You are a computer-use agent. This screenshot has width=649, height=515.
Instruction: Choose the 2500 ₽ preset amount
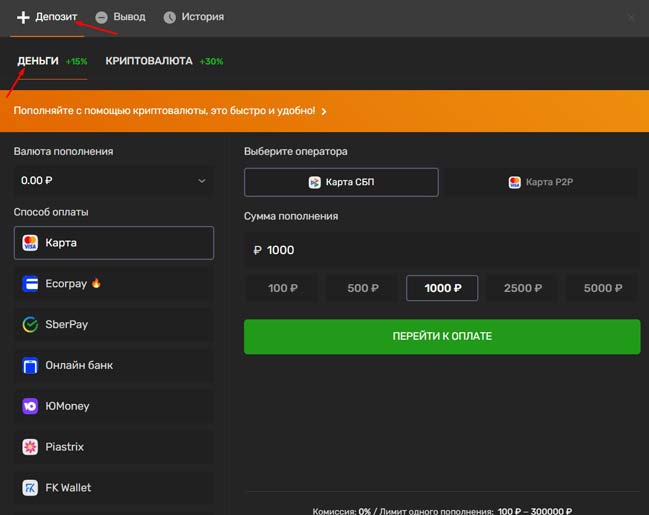point(522,288)
